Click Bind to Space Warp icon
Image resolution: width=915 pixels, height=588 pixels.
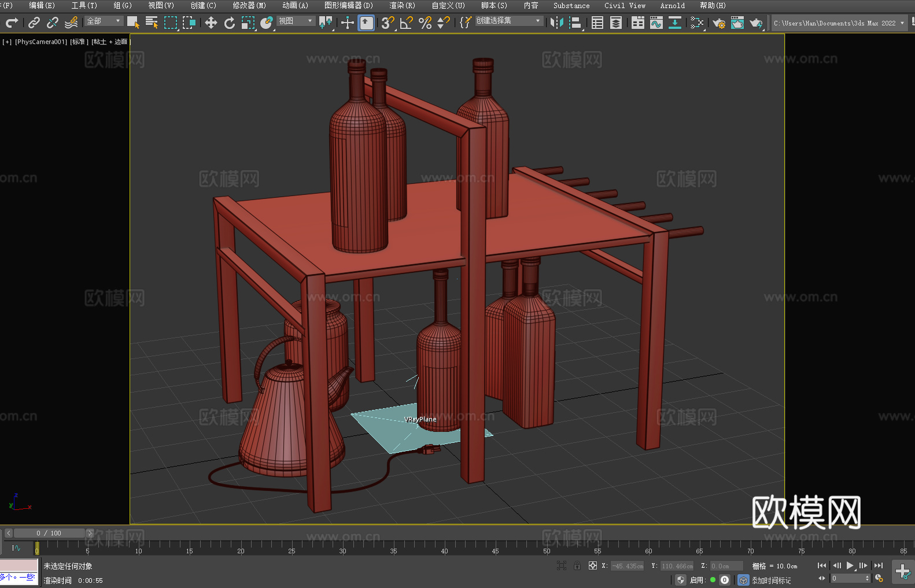click(x=71, y=23)
